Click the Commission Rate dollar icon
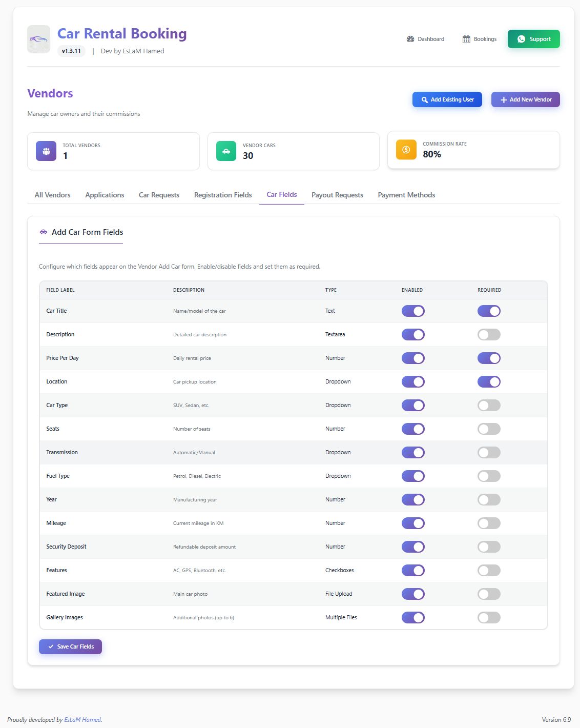The image size is (580, 728). [406, 150]
